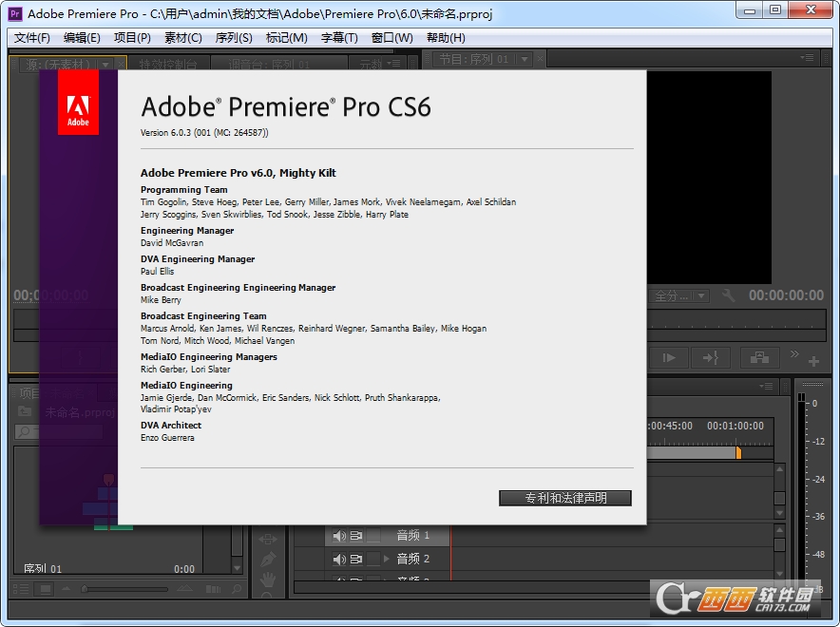Open the program monitor wrench settings

coord(729,296)
